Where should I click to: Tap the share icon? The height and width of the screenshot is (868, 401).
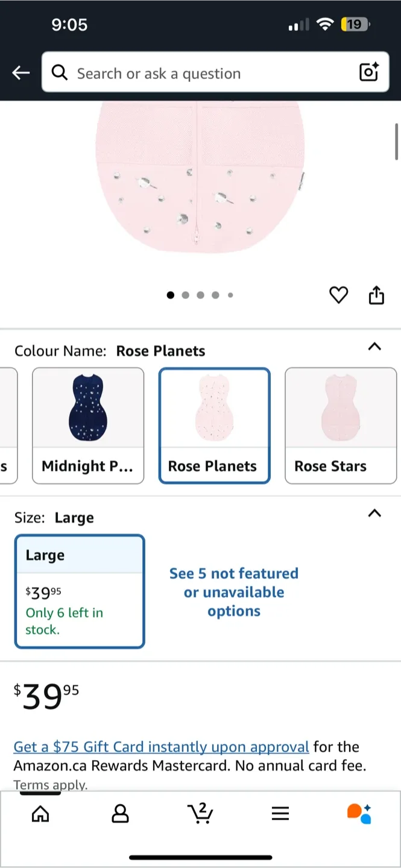(376, 295)
